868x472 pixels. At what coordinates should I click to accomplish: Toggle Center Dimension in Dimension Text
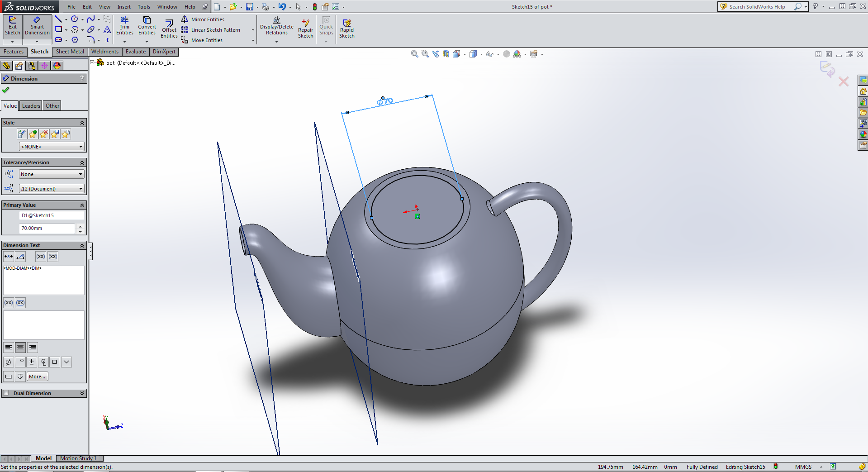tap(9, 257)
